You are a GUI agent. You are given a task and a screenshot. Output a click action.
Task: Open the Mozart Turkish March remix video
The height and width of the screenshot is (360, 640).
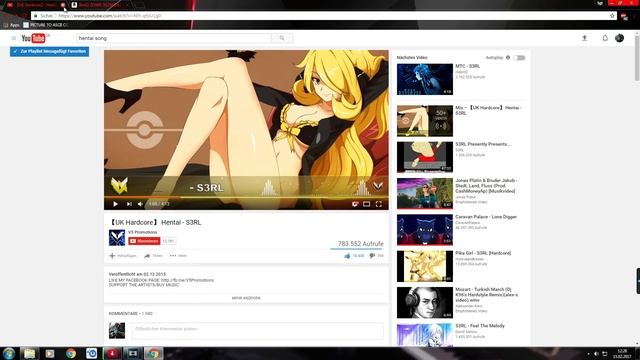pyautogui.click(x=424, y=302)
